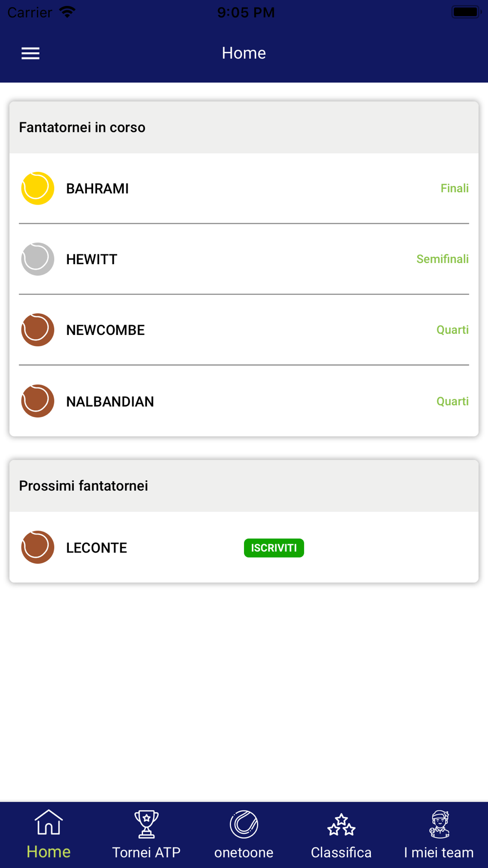Tap the brown ball icon beside LECONTE
488x868 pixels.
pyautogui.click(x=38, y=547)
